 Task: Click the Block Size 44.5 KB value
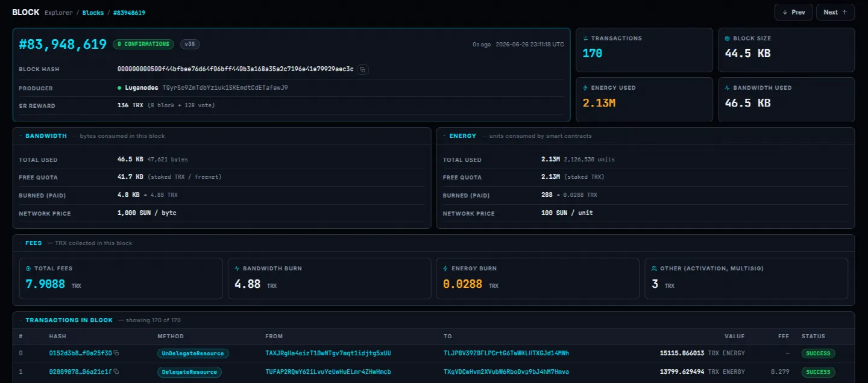coord(747,54)
